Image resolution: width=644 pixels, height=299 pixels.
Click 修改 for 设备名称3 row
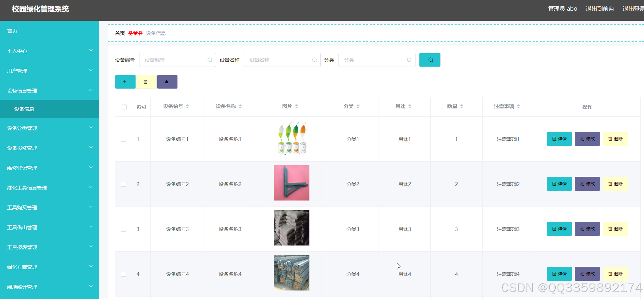pos(587,229)
